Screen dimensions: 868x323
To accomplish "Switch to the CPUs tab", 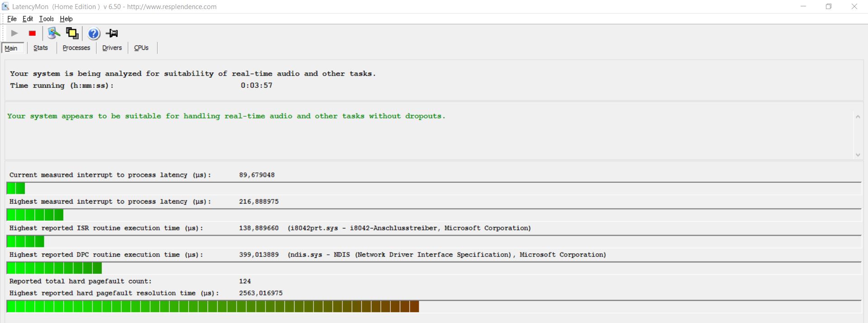I will [x=142, y=47].
